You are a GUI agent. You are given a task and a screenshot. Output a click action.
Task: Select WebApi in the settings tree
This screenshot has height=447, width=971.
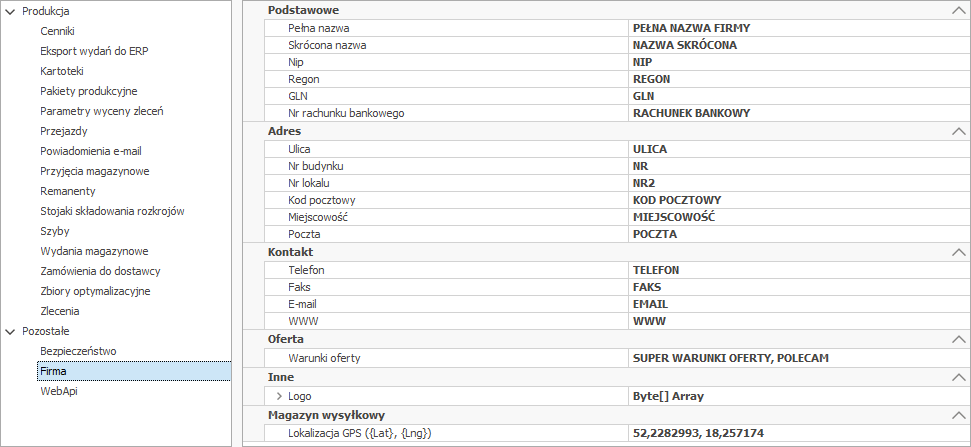click(58, 391)
